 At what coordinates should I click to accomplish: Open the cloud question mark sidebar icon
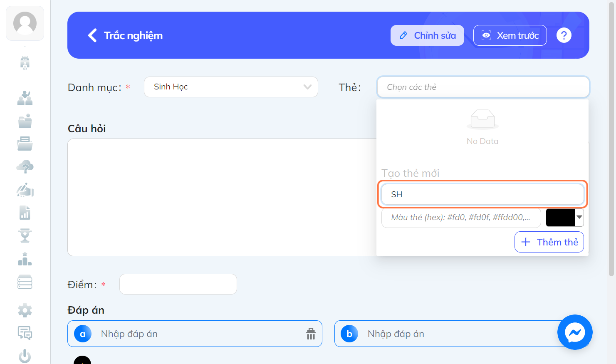(x=25, y=166)
